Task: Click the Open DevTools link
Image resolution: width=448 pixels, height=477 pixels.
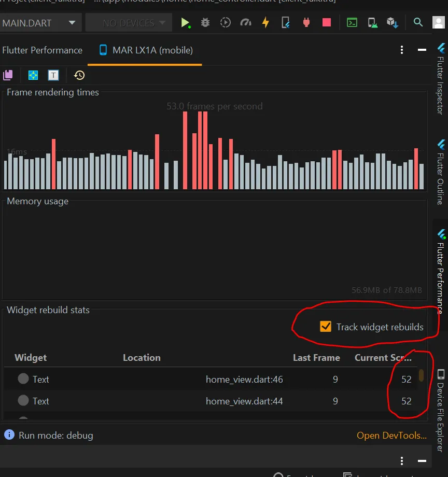Action: (x=391, y=436)
